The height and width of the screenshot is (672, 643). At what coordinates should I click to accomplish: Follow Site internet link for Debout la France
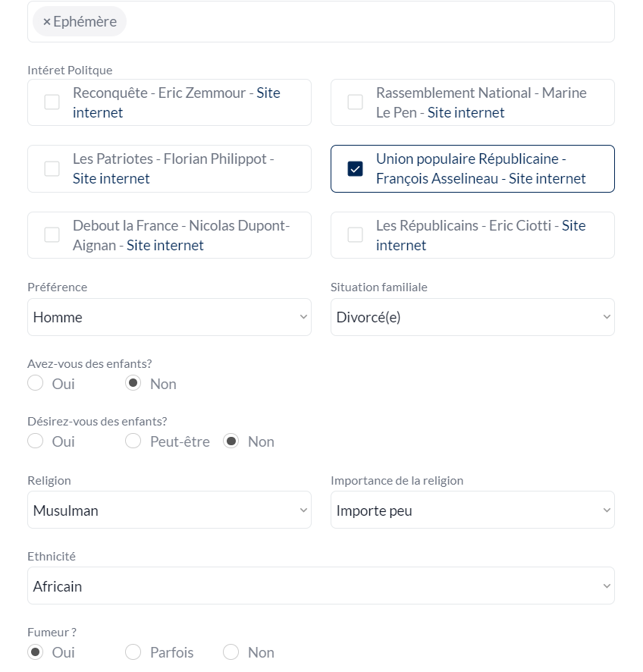pyautogui.click(x=165, y=246)
